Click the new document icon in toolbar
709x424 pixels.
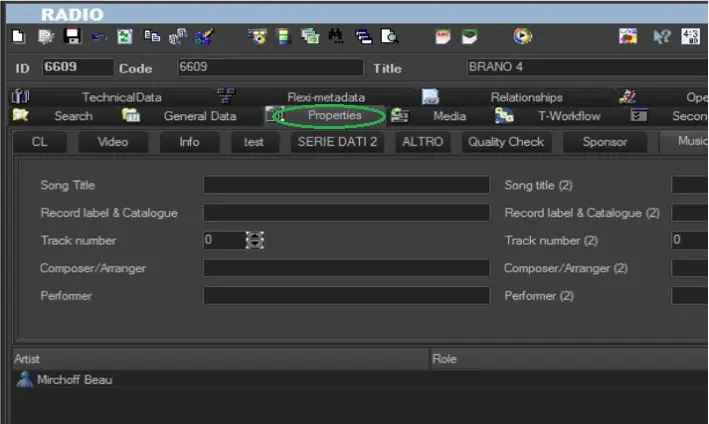(x=19, y=37)
